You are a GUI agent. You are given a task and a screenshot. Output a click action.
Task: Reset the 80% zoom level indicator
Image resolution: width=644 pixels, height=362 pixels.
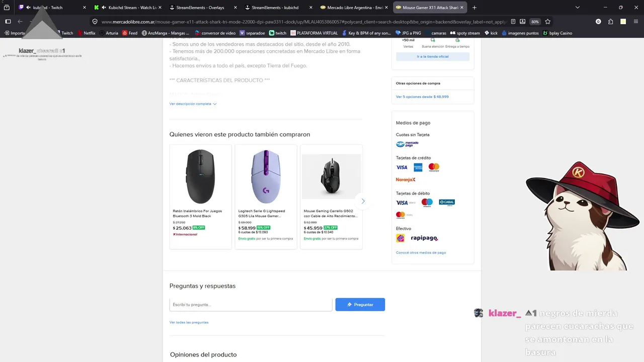(x=535, y=22)
